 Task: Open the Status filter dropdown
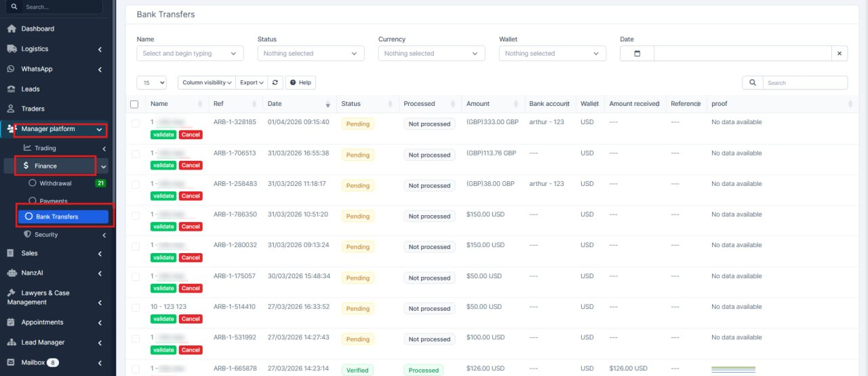(311, 54)
